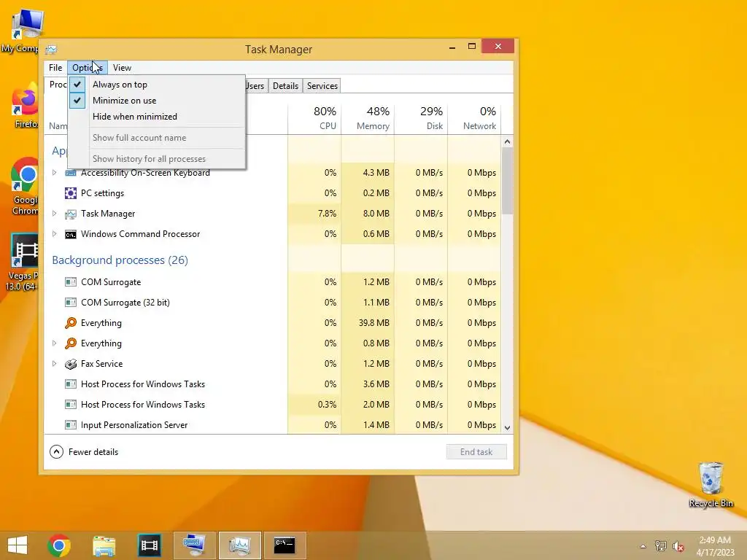
Task: Click the Task Manager process icon
Action: tap(71, 214)
